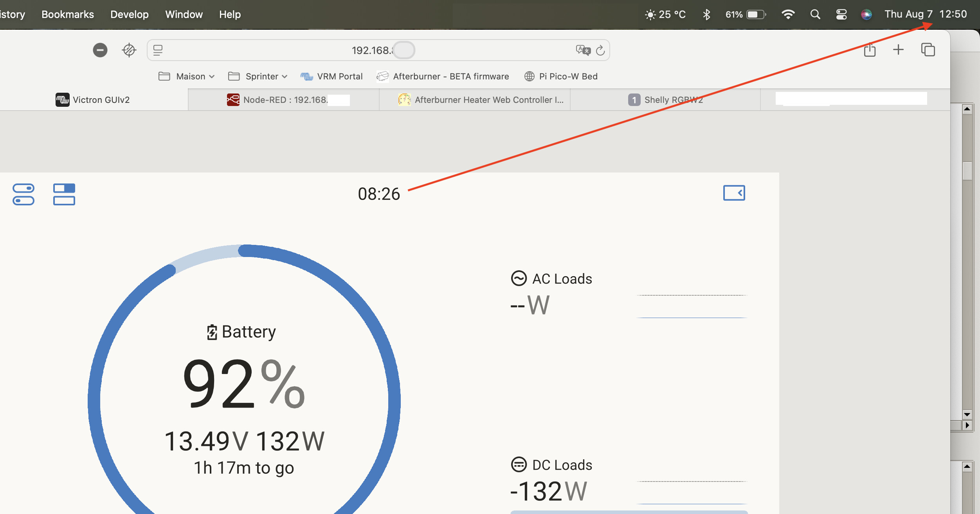Click the 08:26 time in Victron page
Image resolution: width=980 pixels, height=514 pixels.
tap(379, 194)
